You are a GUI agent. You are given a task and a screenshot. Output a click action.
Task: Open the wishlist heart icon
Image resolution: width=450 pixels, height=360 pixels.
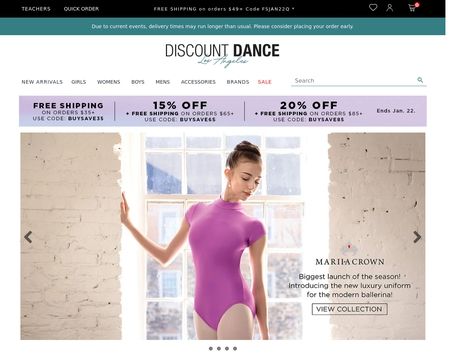tap(373, 7)
